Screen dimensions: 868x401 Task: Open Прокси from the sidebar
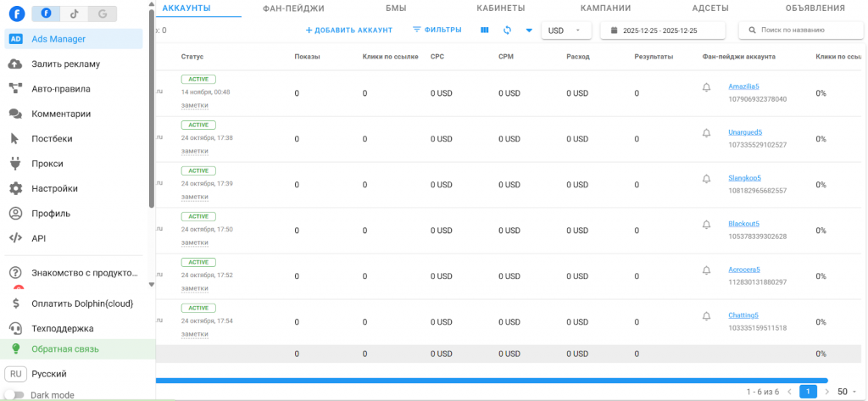pyautogui.click(x=47, y=164)
